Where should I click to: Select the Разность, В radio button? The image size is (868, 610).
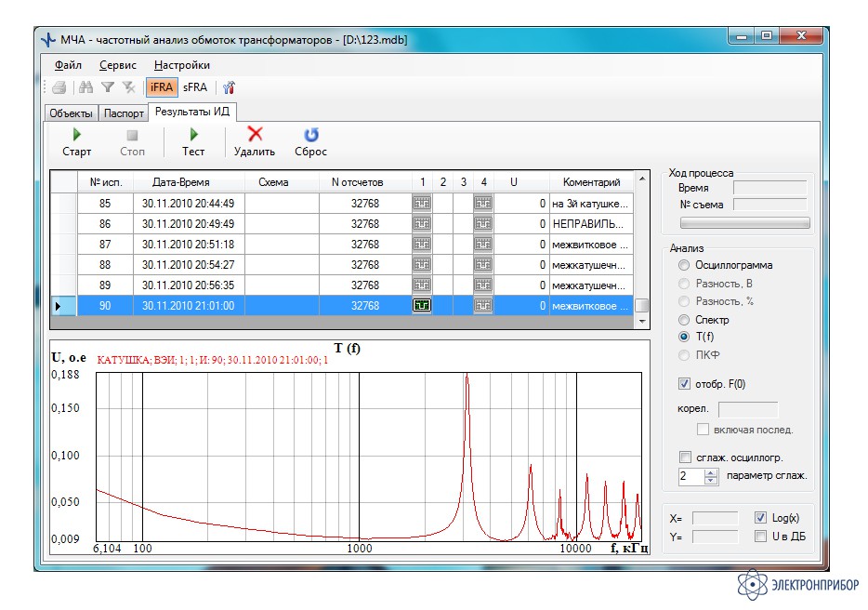tap(684, 284)
